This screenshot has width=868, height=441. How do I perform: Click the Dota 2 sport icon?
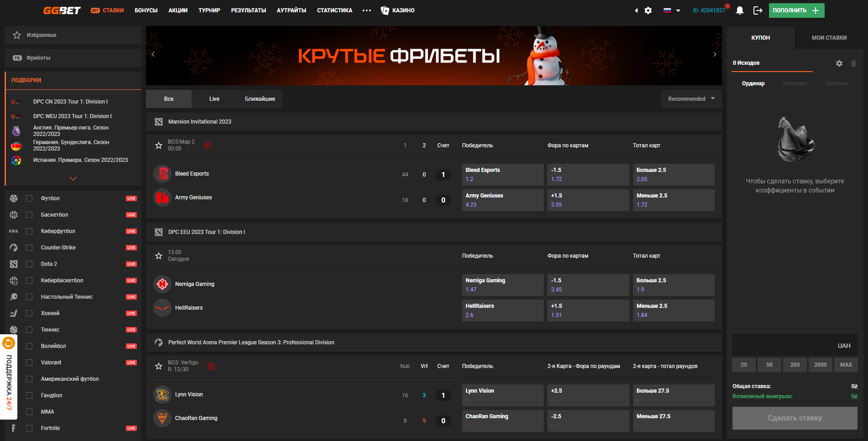point(14,264)
